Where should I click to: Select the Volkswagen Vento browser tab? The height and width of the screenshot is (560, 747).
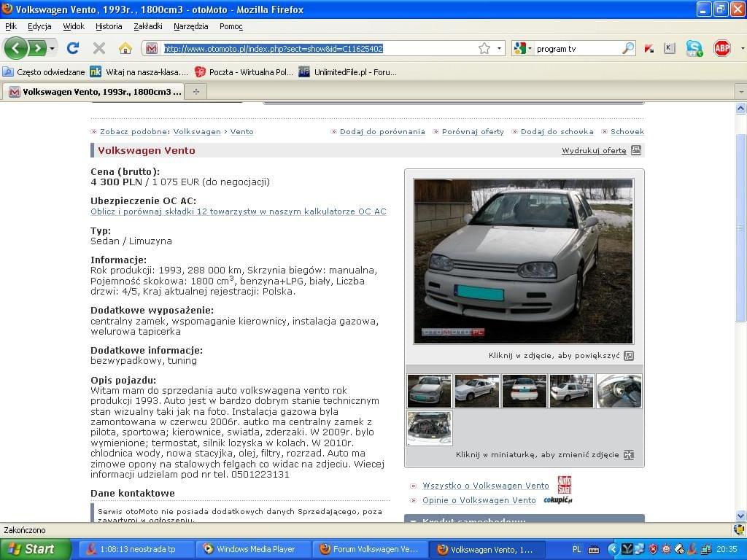pos(93,92)
